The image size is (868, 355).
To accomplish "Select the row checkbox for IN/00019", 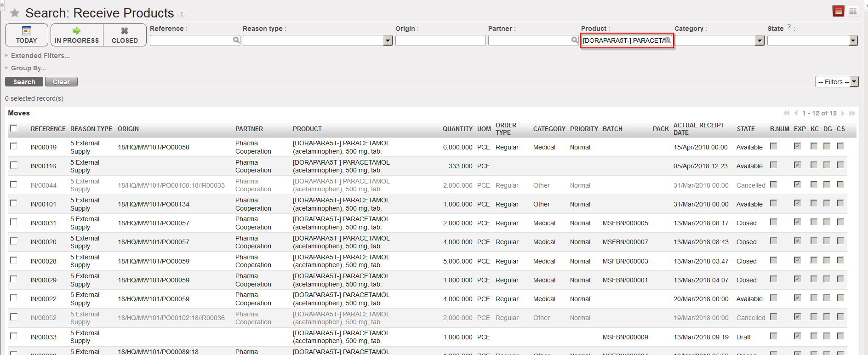I will click(x=14, y=146).
